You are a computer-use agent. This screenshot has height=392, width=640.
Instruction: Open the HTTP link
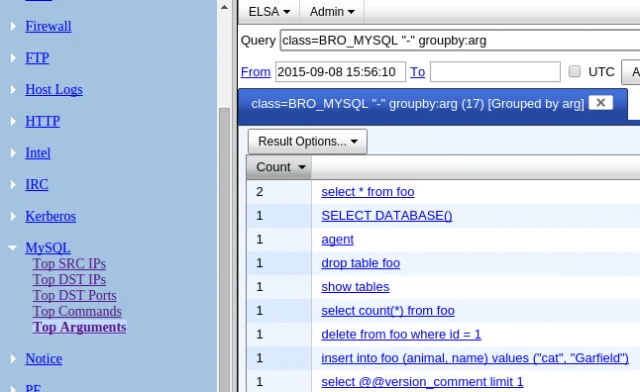(42, 121)
